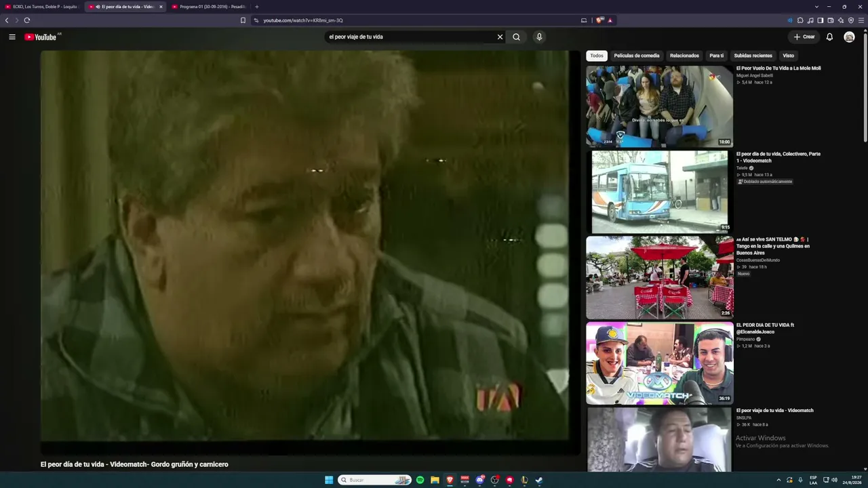Visit the SNSLPA channel

coord(744,418)
